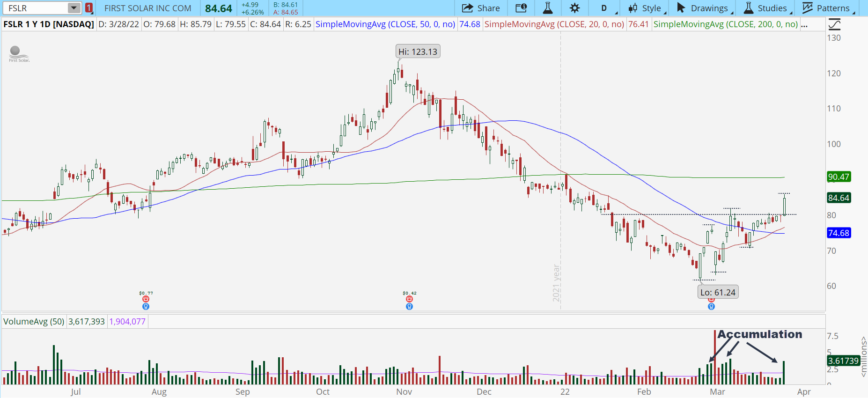This screenshot has width=868, height=398.
Task: Select the SimpleMovingAvg (CLOSE, 50, 0, no) label
Action: (x=385, y=24)
